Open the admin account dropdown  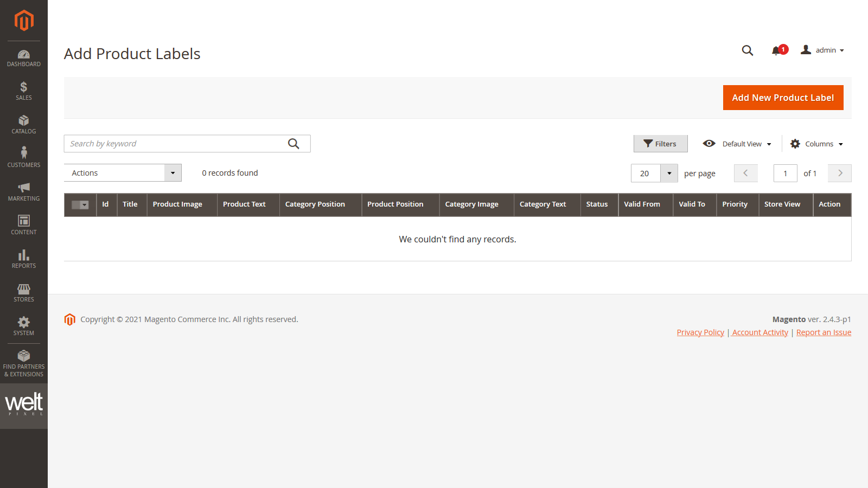pos(822,50)
